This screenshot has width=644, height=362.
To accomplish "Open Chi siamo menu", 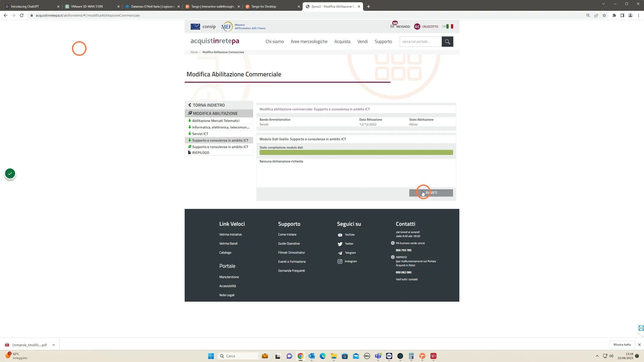I will (274, 41).
